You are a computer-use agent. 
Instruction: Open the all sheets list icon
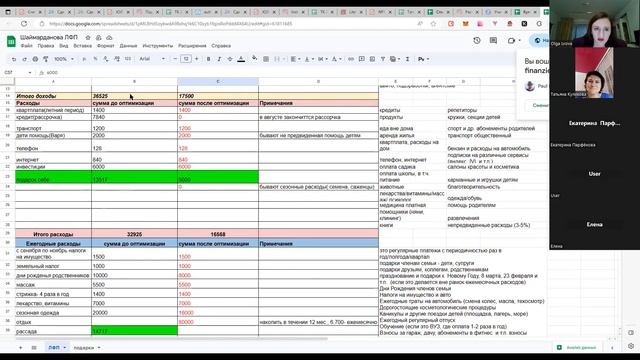34,348
